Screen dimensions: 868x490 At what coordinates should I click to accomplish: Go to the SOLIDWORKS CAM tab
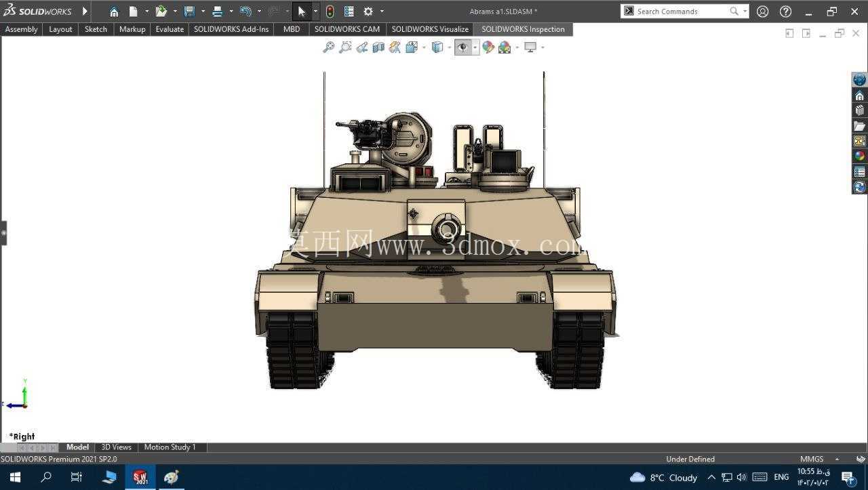(x=347, y=29)
